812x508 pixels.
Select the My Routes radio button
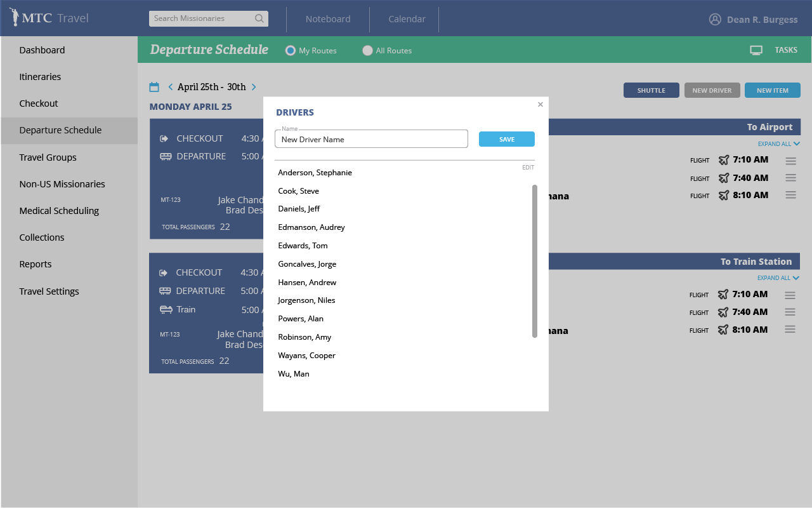click(291, 51)
